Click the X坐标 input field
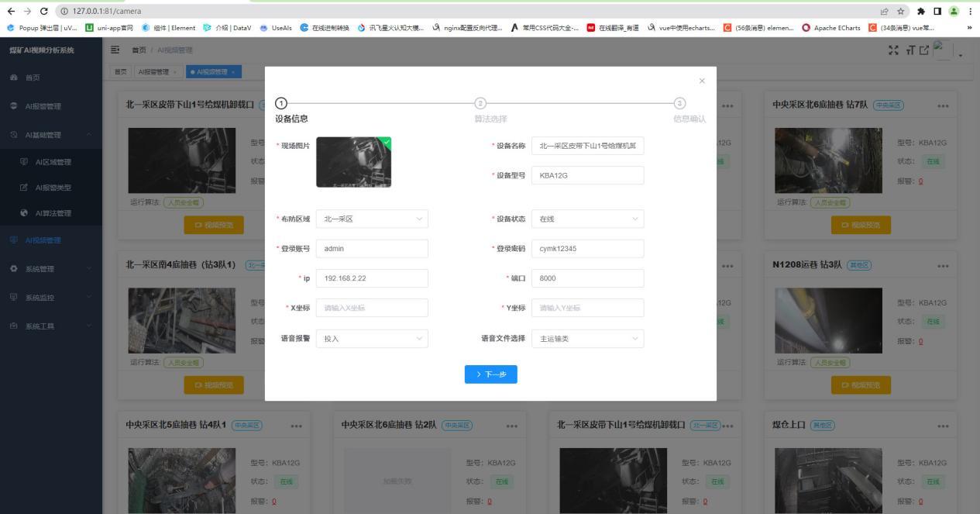Image resolution: width=980 pixels, height=514 pixels. pyautogui.click(x=372, y=308)
